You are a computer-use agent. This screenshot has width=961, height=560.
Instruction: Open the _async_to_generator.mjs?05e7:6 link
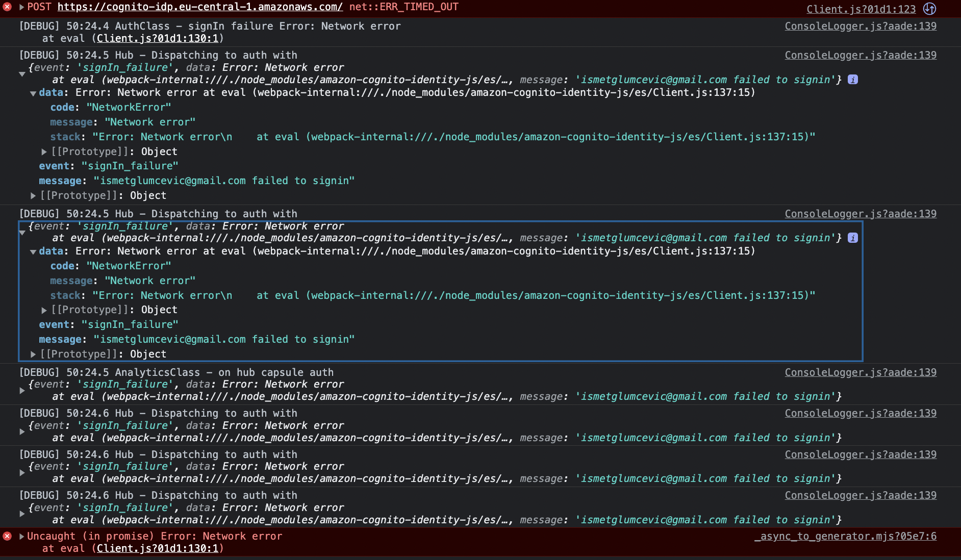click(x=845, y=536)
